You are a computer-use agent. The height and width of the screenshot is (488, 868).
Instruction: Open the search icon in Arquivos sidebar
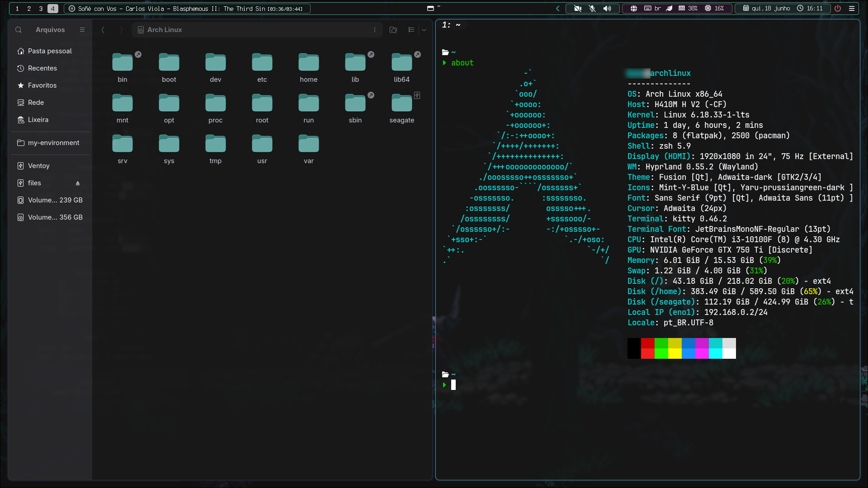click(x=19, y=30)
